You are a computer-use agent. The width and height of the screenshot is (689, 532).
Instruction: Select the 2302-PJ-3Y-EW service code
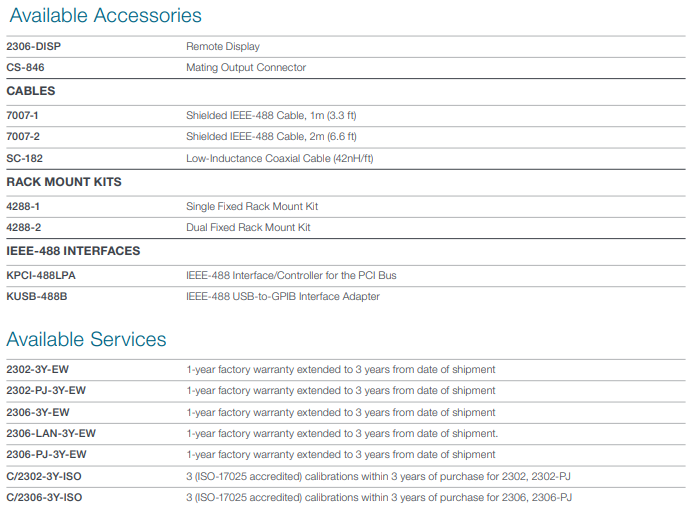[46, 390]
